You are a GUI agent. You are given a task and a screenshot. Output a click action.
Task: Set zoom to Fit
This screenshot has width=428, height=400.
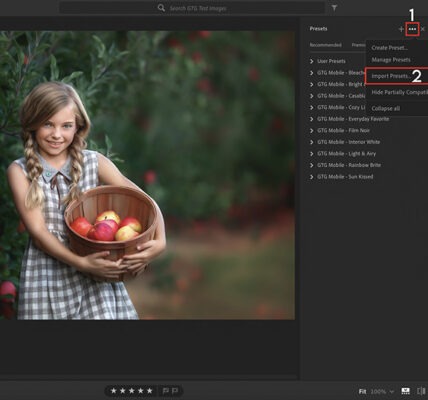point(362,391)
